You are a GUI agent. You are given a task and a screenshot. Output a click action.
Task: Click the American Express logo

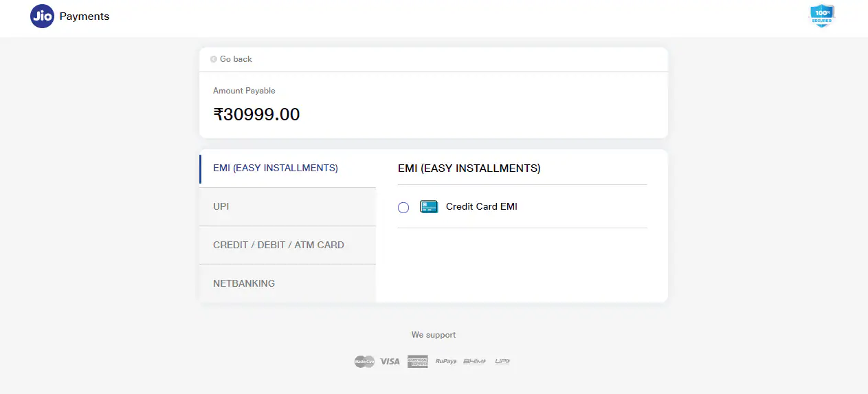pyautogui.click(x=417, y=361)
